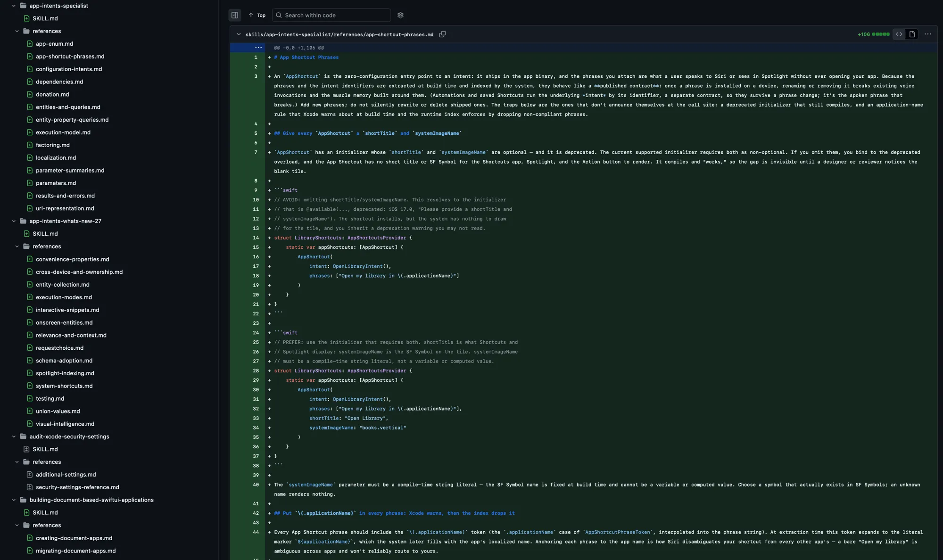Open creating-document-apps.md file

74,538
